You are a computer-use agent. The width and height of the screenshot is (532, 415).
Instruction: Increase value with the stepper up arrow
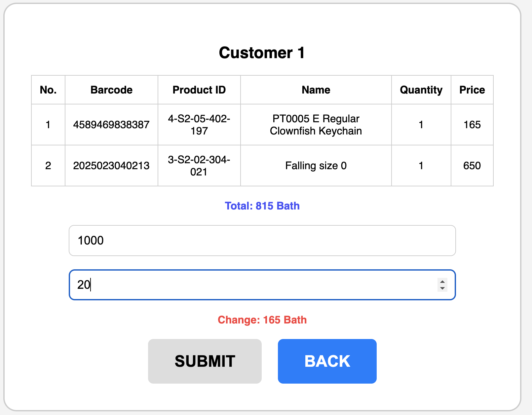(442, 282)
